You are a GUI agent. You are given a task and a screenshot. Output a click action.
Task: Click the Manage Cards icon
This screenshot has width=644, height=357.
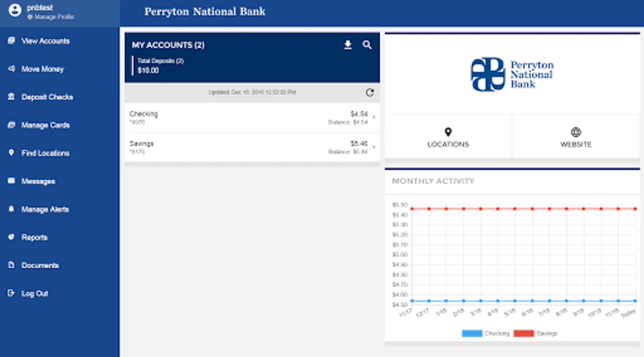11,125
